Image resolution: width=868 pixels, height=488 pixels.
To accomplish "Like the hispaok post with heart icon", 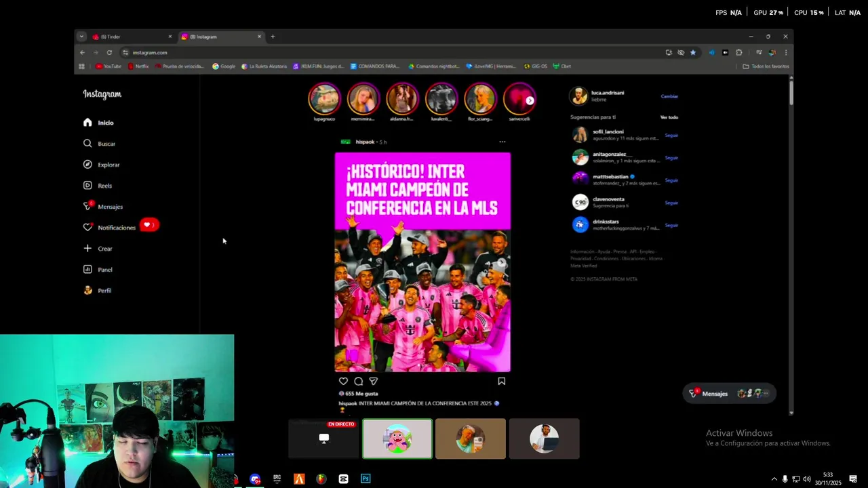I will pos(343,382).
